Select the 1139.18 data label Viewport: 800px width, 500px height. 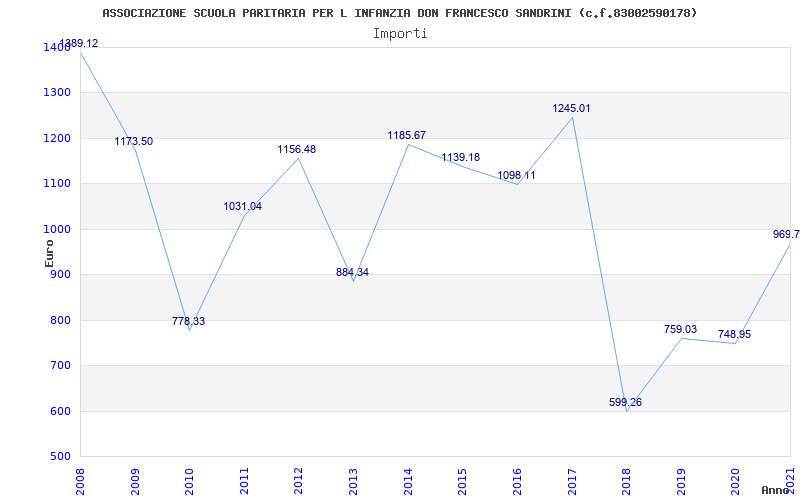461,157
